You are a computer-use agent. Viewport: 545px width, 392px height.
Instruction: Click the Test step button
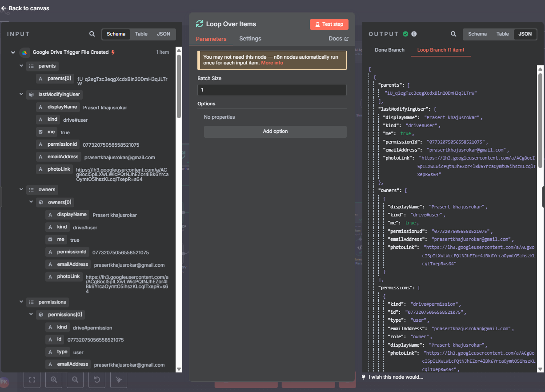point(329,24)
